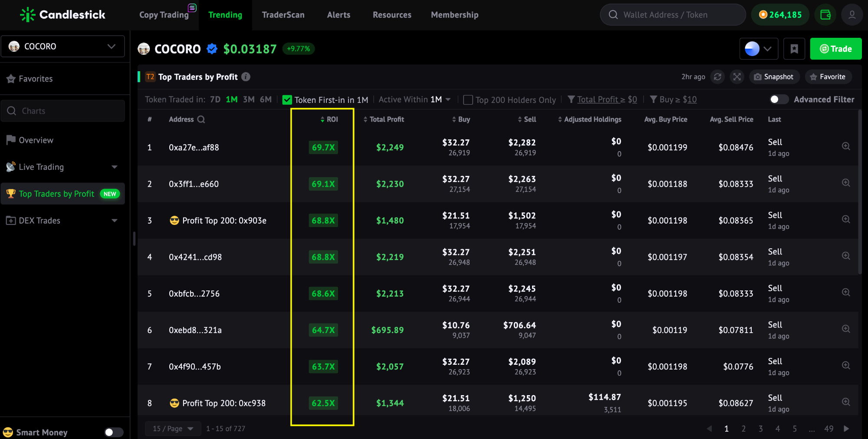Focus Wallet Address / Token search field
This screenshot has height=439, width=868.
click(673, 15)
